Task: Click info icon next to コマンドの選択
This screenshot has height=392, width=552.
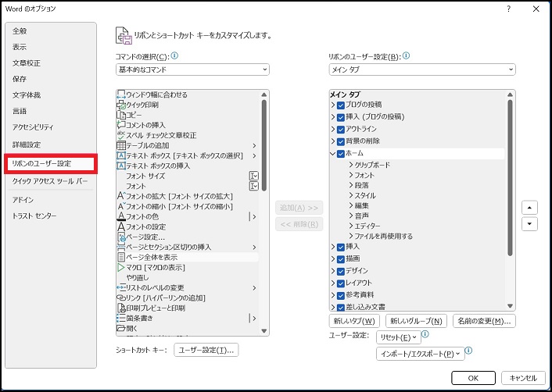Action: 174,56
